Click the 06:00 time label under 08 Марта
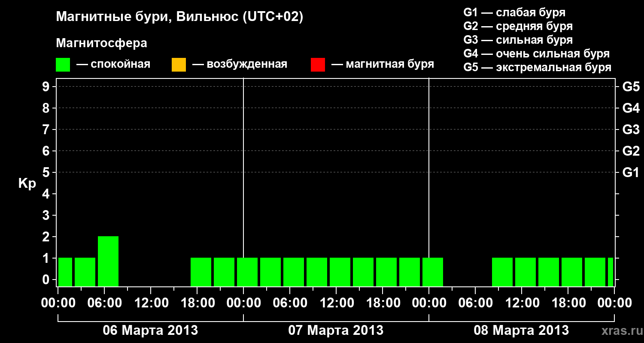Image resolution: width=644 pixels, height=343 pixels. tap(475, 303)
